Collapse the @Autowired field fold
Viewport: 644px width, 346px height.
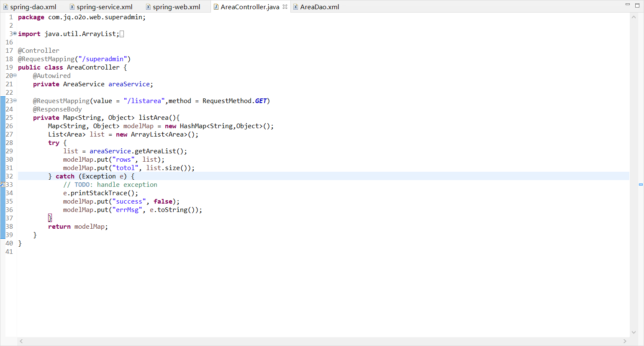tap(15, 75)
